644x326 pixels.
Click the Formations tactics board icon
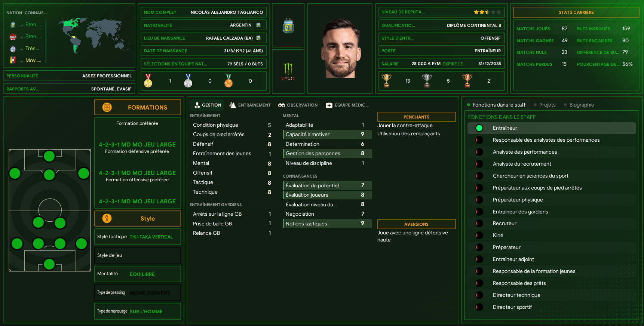tap(107, 107)
